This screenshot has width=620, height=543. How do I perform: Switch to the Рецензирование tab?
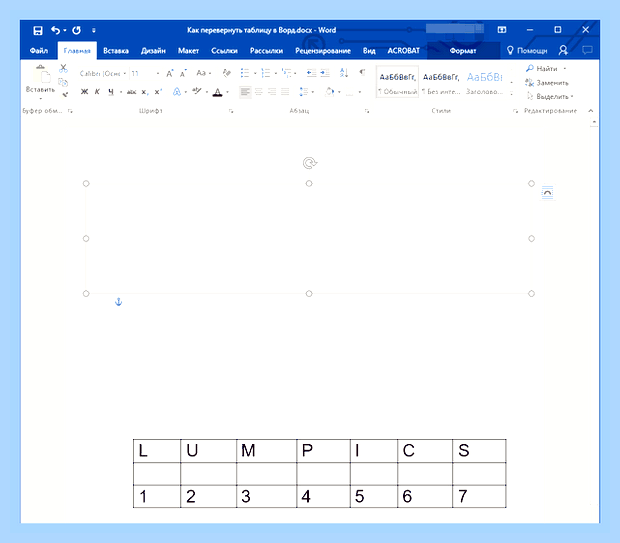pyautogui.click(x=323, y=51)
